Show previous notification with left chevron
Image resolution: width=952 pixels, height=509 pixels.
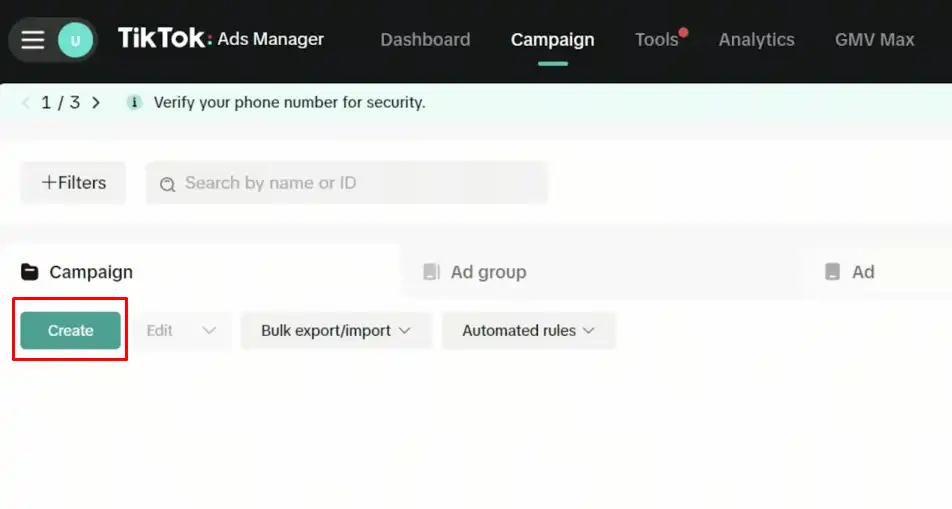(x=26, y=103)
